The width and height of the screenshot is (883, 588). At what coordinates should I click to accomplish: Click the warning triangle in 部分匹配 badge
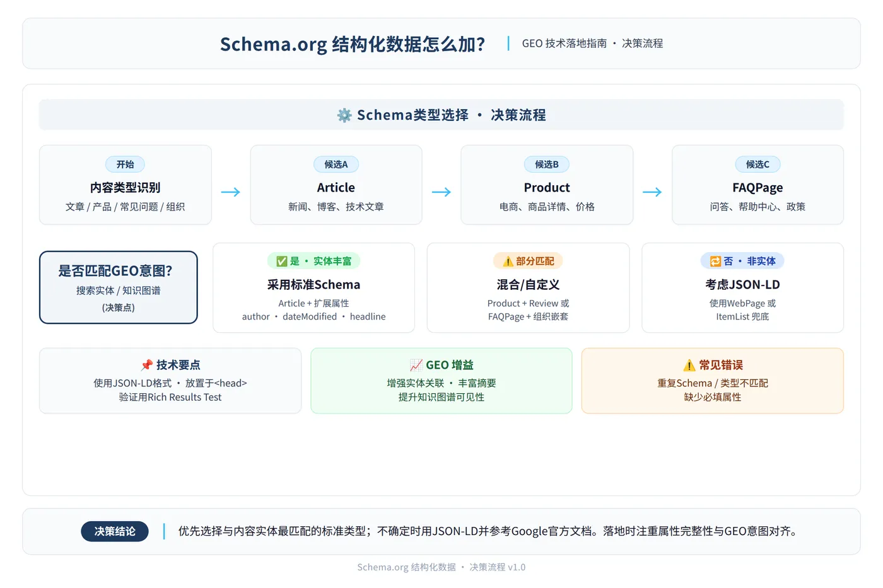[508, 261]
